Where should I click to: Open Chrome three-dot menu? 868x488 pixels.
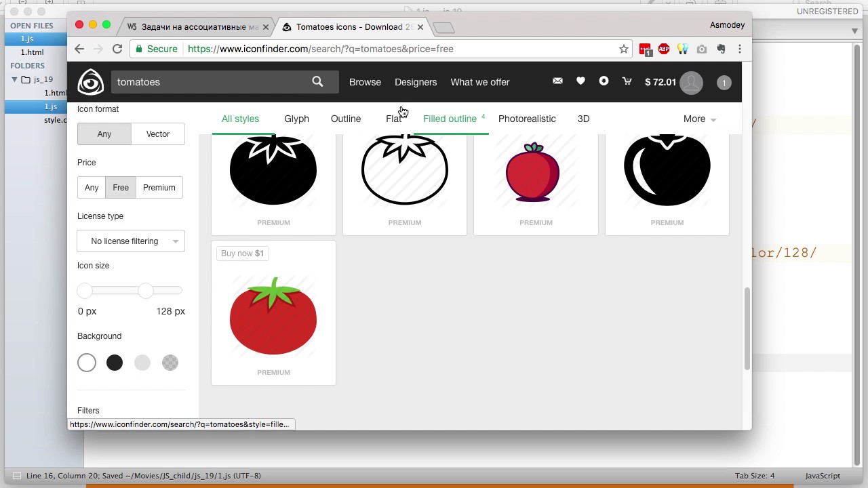click(740, 49)
